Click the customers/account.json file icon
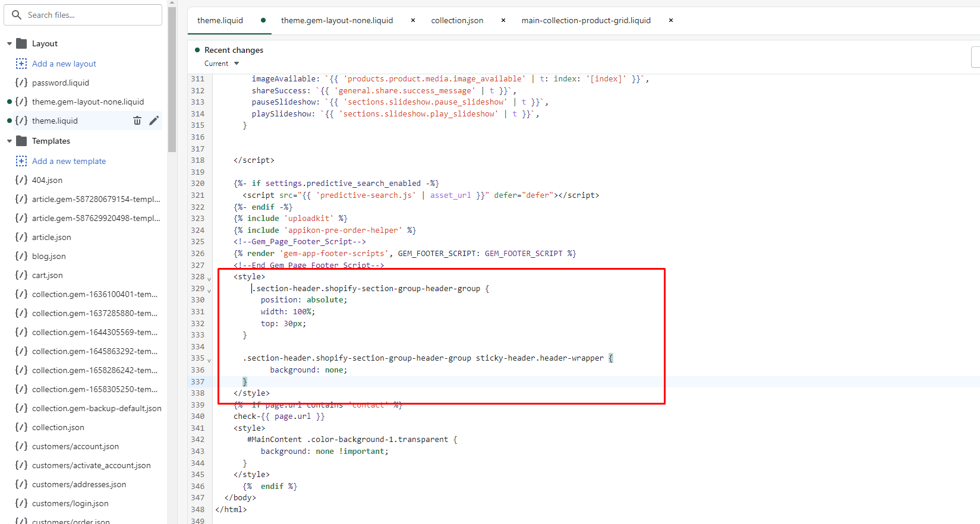This screenshot has width=980, height=524. tap(21, 446)
